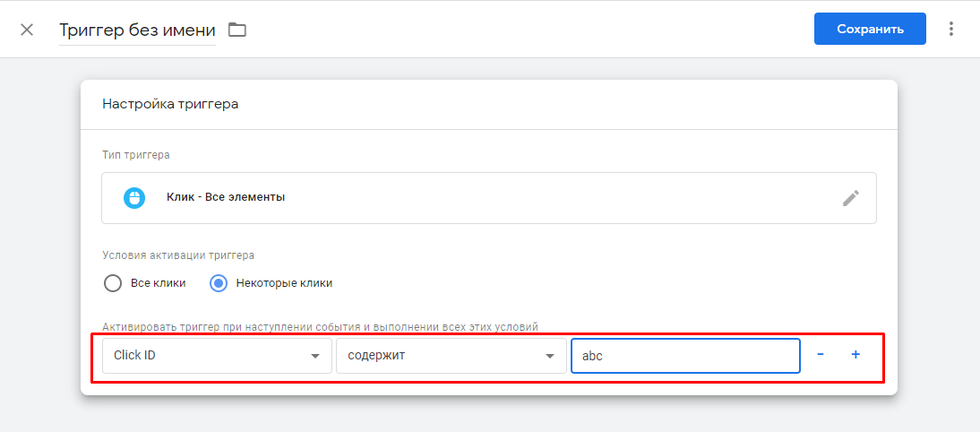The image size is (980, 432).
Task: Click the "Сохранить" button
Action: (x=870, y=29)
